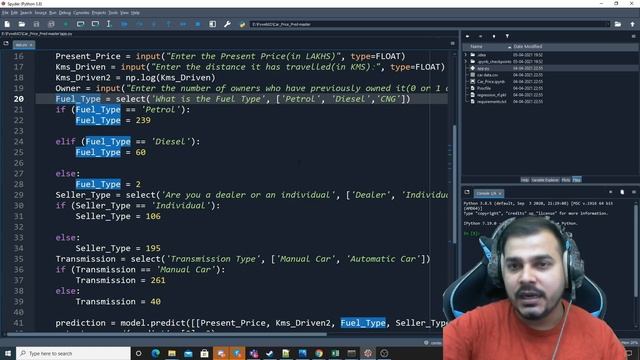Viewport: 640px width, 360px height.
Task: Open the Projects menu
Action: point(98,13)
